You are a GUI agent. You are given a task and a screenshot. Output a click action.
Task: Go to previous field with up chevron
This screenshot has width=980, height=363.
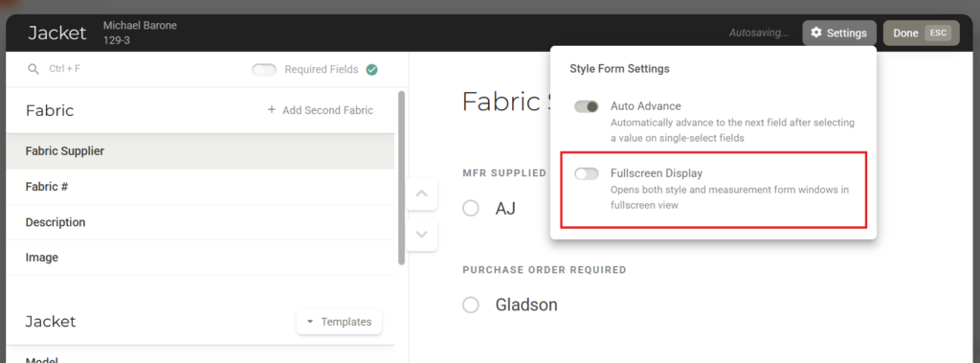(x=422, y=194)
